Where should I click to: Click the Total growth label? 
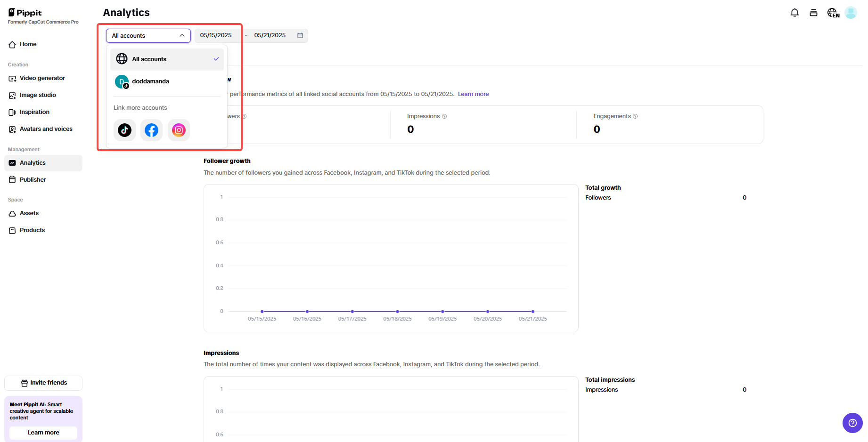pyautogui.click(x=603, y=188)
